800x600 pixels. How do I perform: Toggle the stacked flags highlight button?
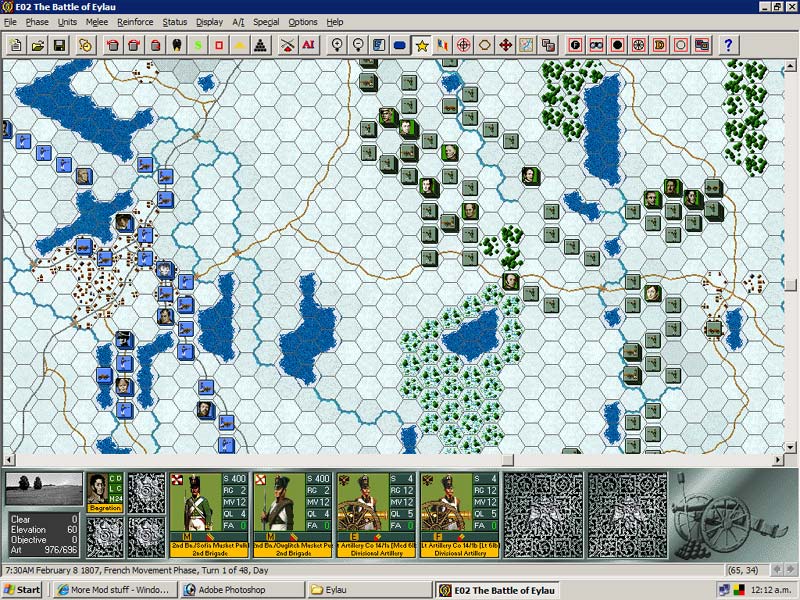coord(702,45)
